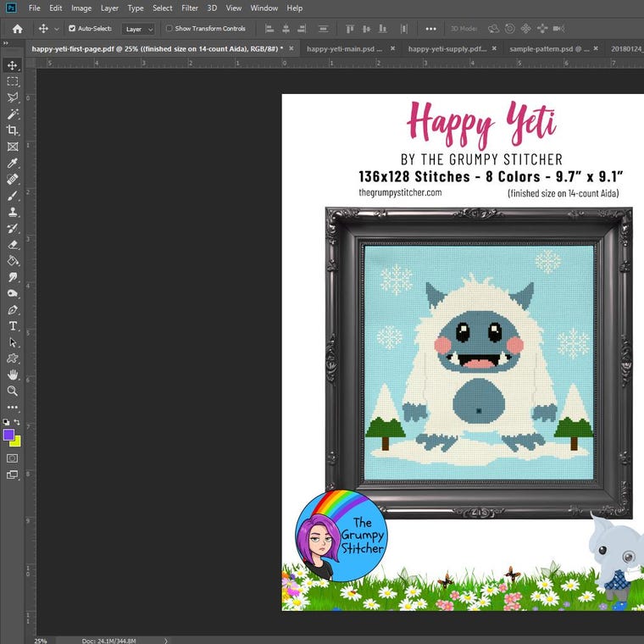Toggle the Auto-Select checkbox

(72, 28)
